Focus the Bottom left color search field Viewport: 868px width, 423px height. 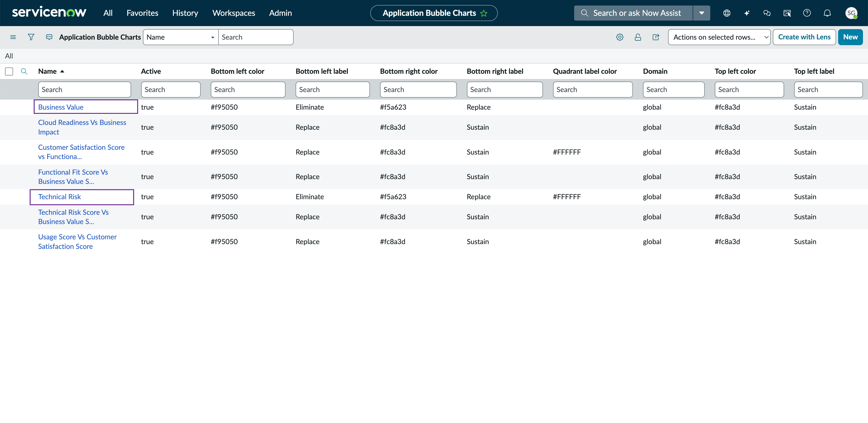pos(248,90)
